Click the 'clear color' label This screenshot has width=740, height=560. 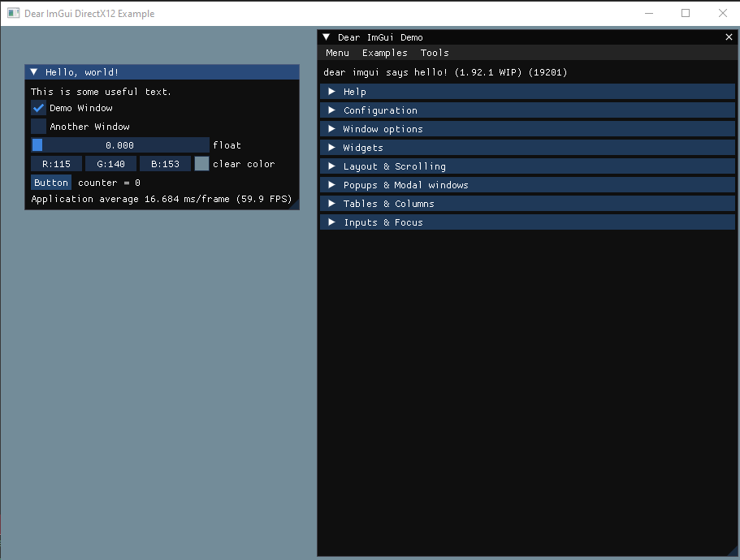pyautogui.click(x=244, y=164)
